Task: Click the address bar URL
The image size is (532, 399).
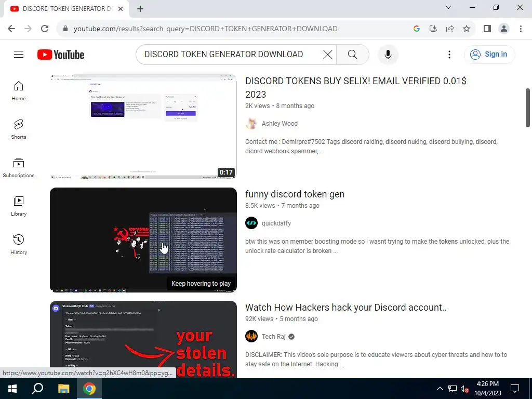Action: tap(205, 29)
